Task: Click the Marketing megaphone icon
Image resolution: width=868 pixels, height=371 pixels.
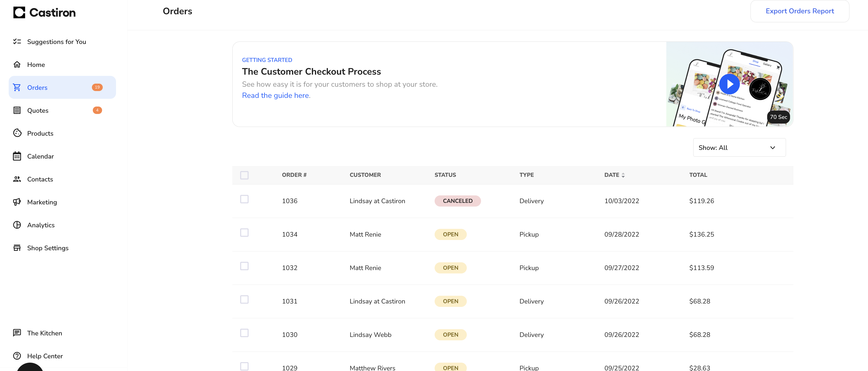Action: pyautogui.click(x=17, y=202)
